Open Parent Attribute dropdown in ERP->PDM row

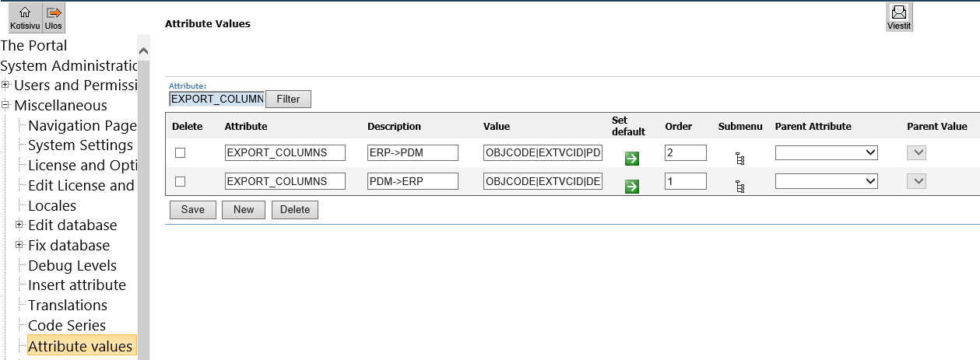(x=826, y=153)
